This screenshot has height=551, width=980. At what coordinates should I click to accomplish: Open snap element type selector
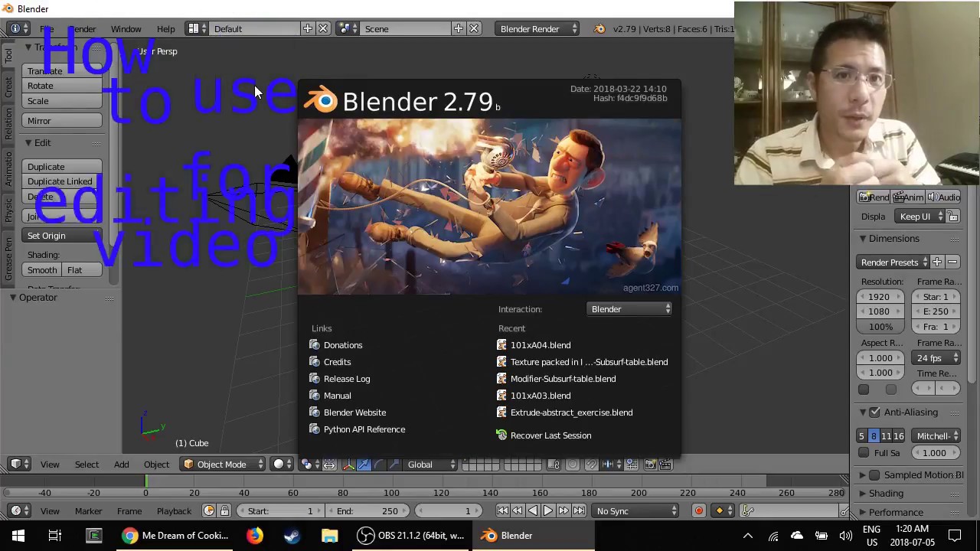(x=612, y=464)
